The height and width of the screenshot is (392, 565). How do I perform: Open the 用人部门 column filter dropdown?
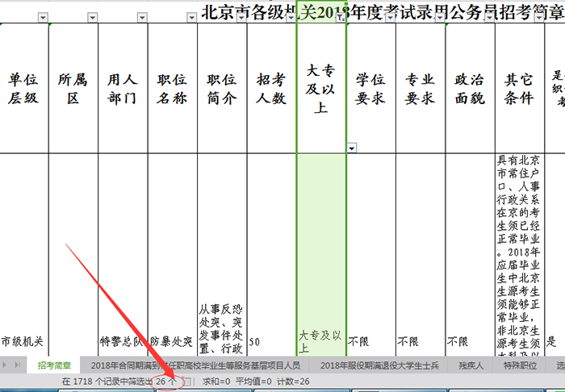(x=142, y=17)
